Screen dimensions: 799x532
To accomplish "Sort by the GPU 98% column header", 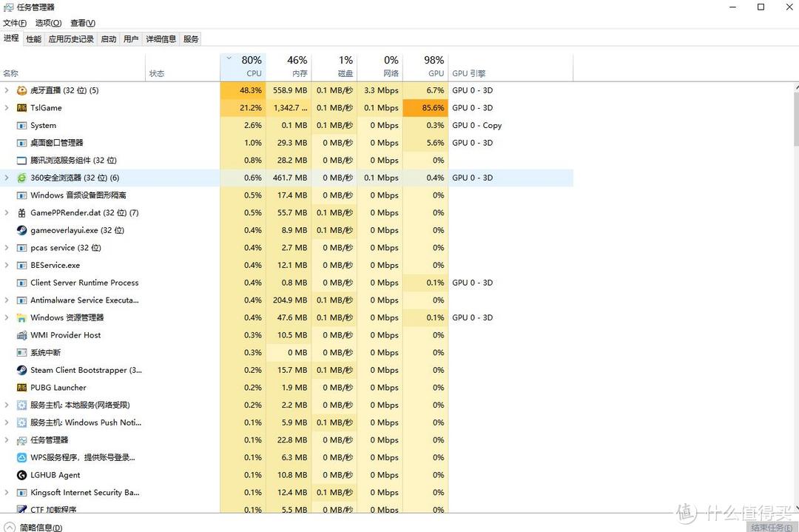I will (x=425, y=67).
